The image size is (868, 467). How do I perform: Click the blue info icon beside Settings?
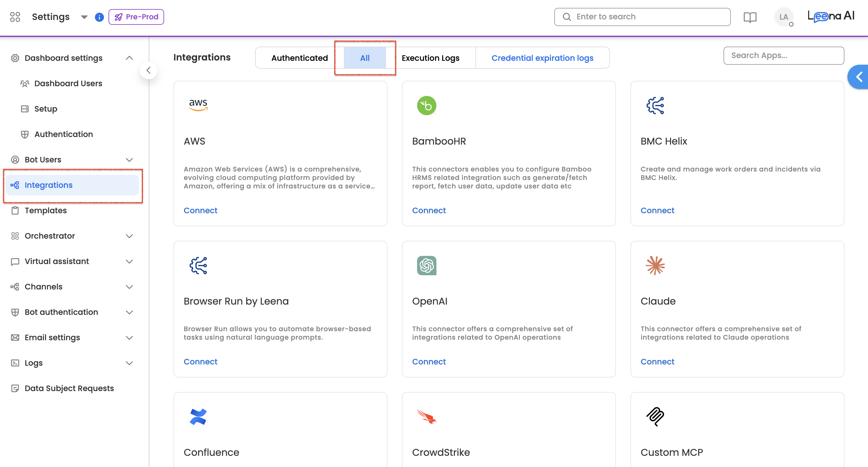point(99,17)
